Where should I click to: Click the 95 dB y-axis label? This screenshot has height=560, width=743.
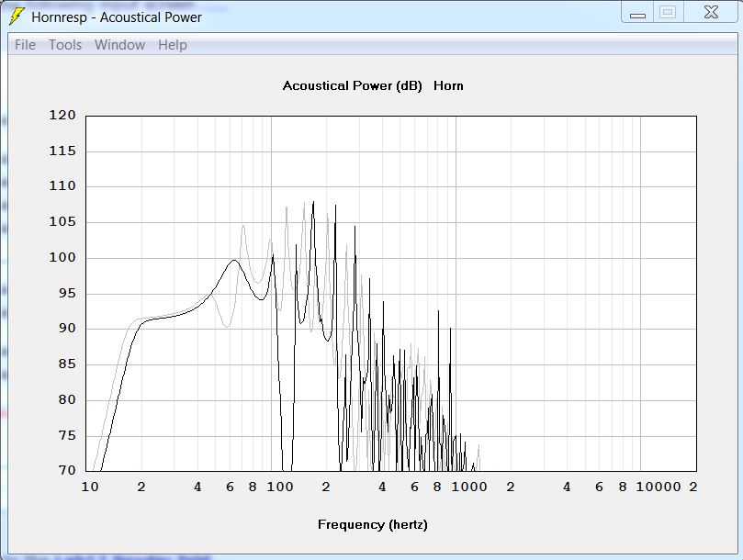point(67,293)
